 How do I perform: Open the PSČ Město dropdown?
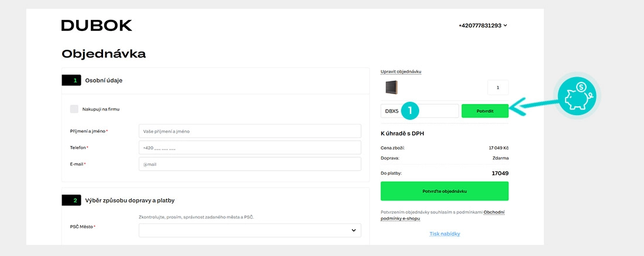250,230
